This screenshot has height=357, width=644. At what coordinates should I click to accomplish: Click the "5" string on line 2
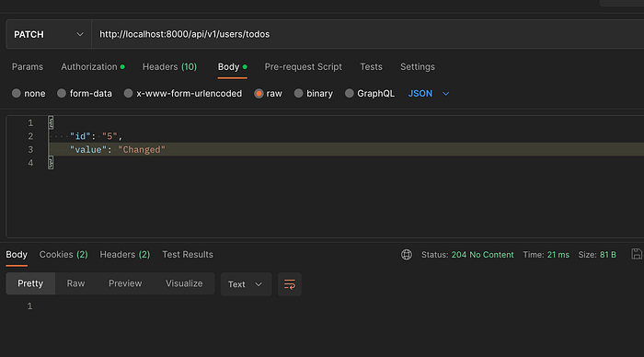(x=109, y=136)
